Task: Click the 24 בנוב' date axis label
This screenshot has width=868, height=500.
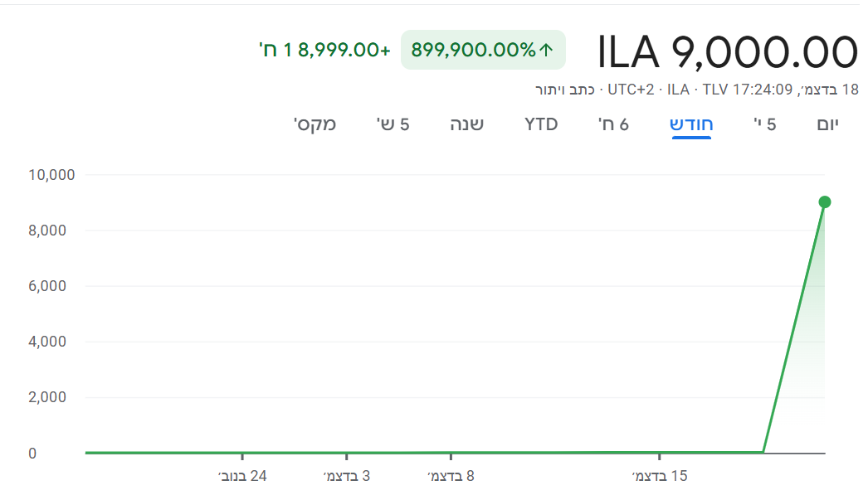Action: 242,476
